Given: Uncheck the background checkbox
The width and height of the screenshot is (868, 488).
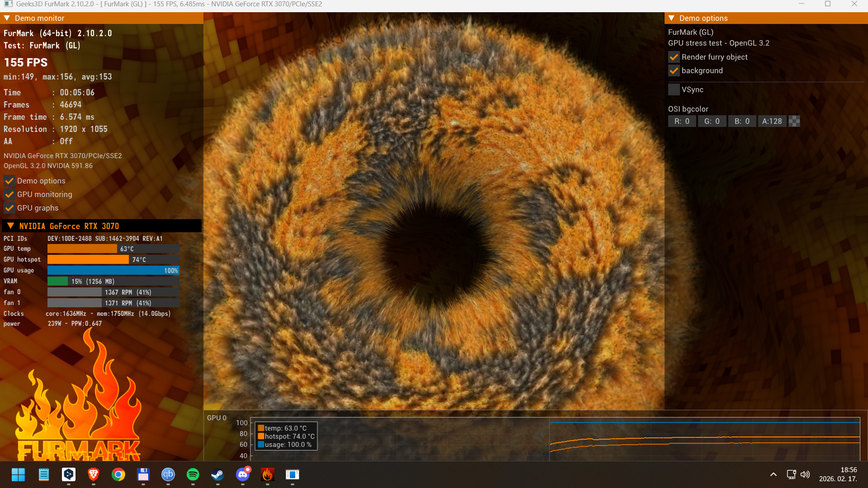Looking at the screenshot, I should [x=674, y=71].
